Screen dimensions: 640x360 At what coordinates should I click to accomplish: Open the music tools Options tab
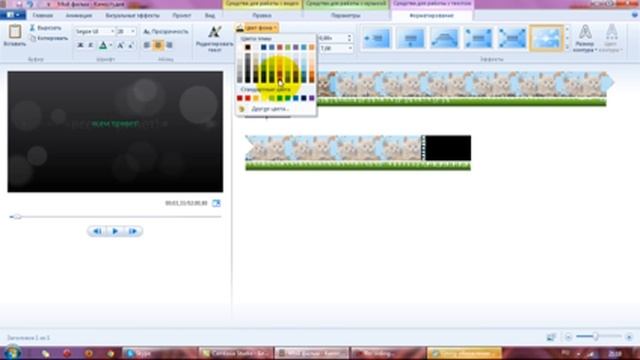click(345, 16)
